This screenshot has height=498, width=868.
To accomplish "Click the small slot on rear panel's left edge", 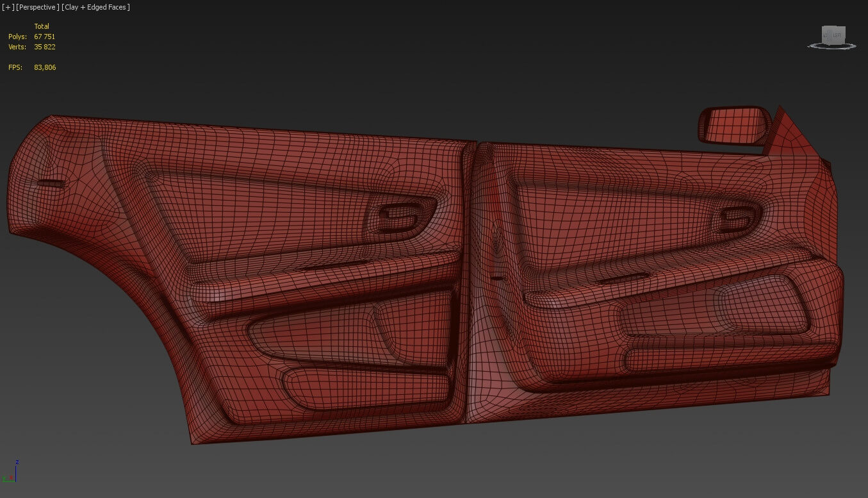I will [x=51, y=184].
